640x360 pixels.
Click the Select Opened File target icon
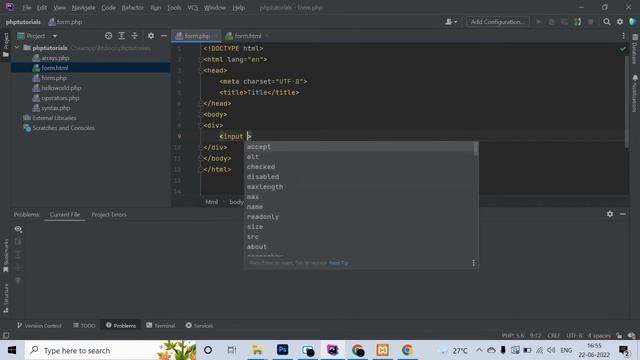pyautogui.click(x=108, y=36)
